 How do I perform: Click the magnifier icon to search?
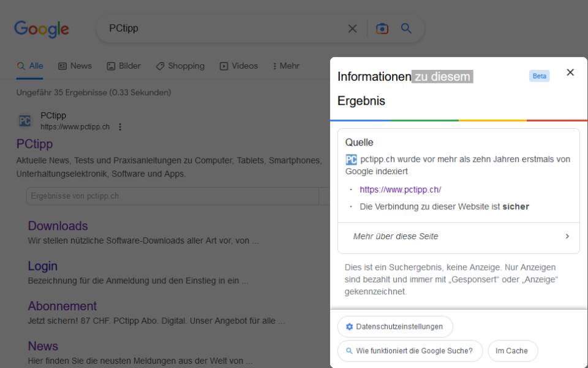coord(407,28)
